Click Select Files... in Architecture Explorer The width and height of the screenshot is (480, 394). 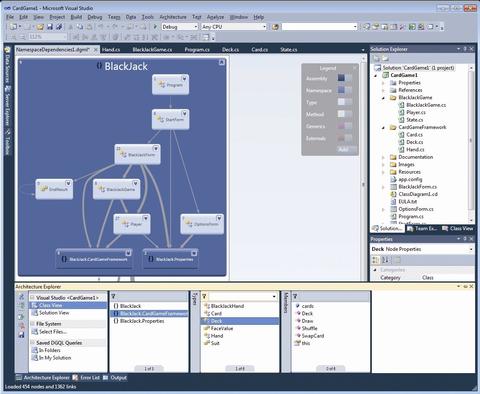pos(53,332)
